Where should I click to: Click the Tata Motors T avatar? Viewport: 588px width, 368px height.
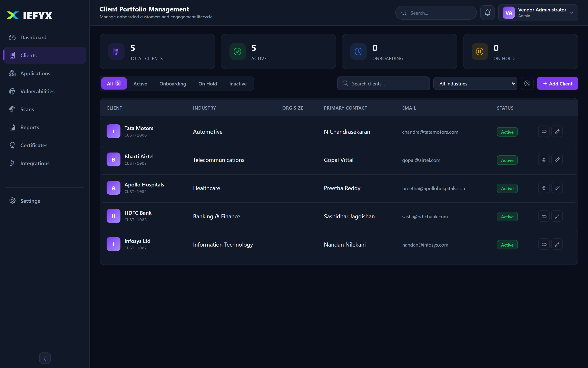pos(114,131)
